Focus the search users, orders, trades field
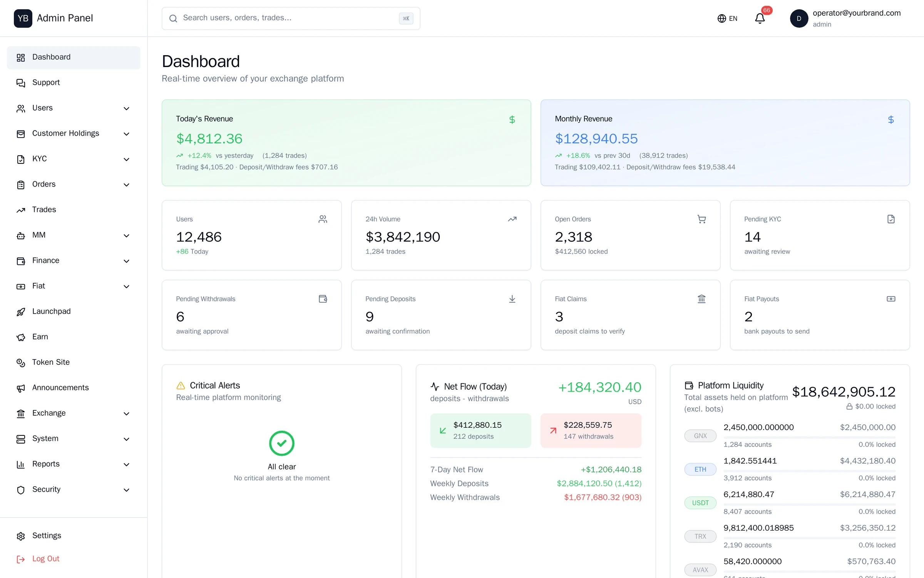 coord(291,18)
